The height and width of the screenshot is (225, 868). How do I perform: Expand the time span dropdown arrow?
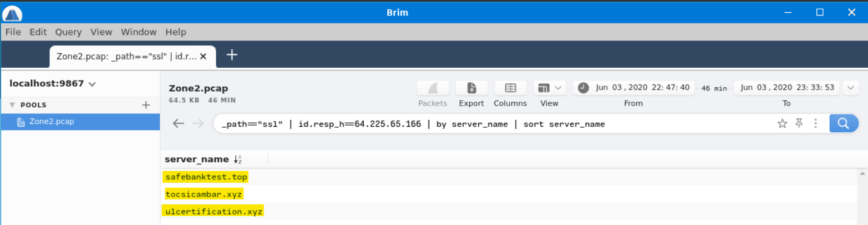coord(850,88)
